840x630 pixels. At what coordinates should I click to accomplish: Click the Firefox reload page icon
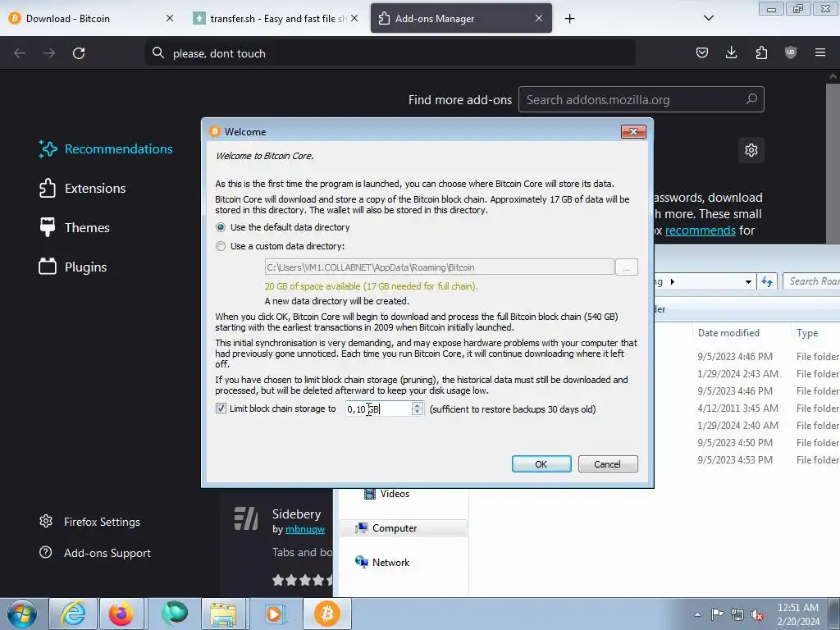click(79, 53)
